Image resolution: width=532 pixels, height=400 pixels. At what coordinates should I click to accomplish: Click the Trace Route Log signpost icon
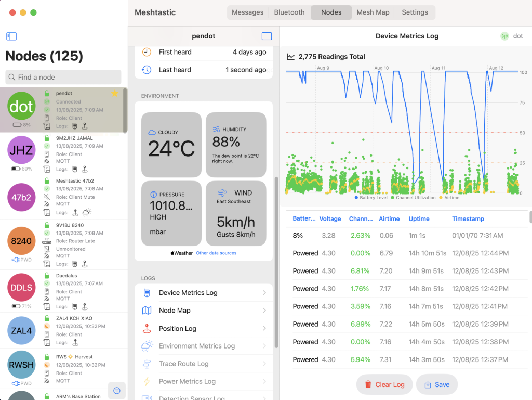147,364
